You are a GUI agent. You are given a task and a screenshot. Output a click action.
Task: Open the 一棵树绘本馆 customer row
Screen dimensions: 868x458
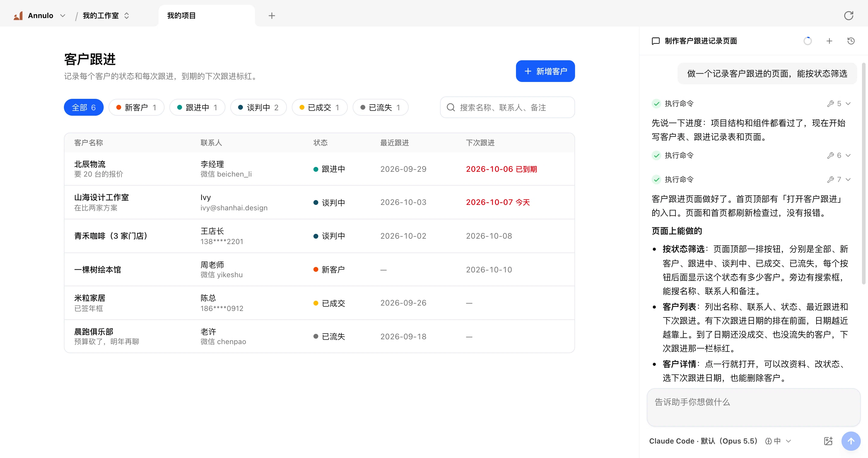[319, 270]
